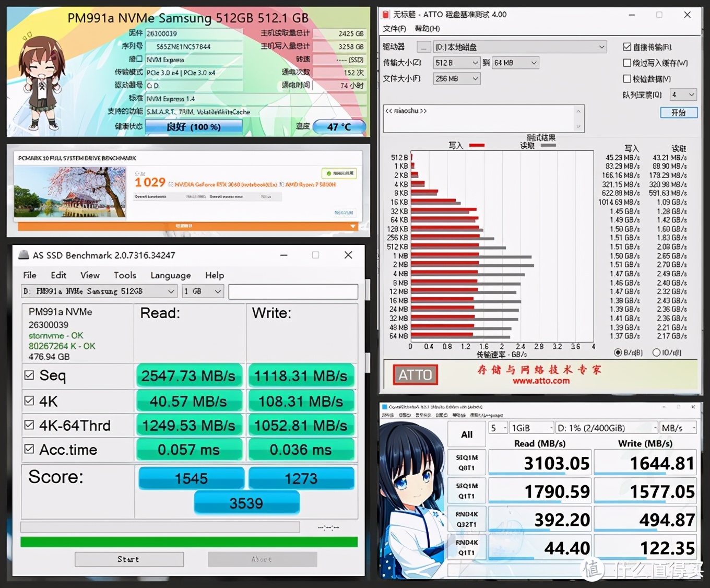
Task: Click the PCMark cherry blossom thumbnail image
Action: (x=70, y=192)
